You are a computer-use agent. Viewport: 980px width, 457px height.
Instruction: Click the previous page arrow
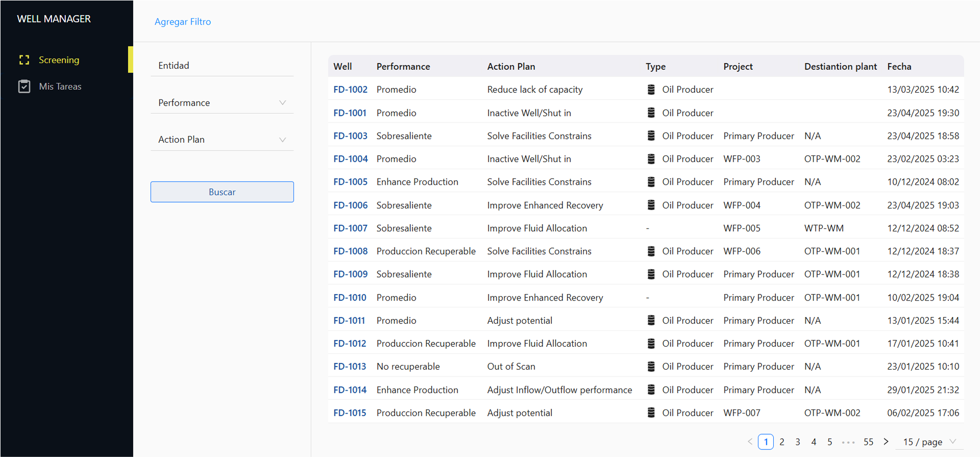[750, 442]
